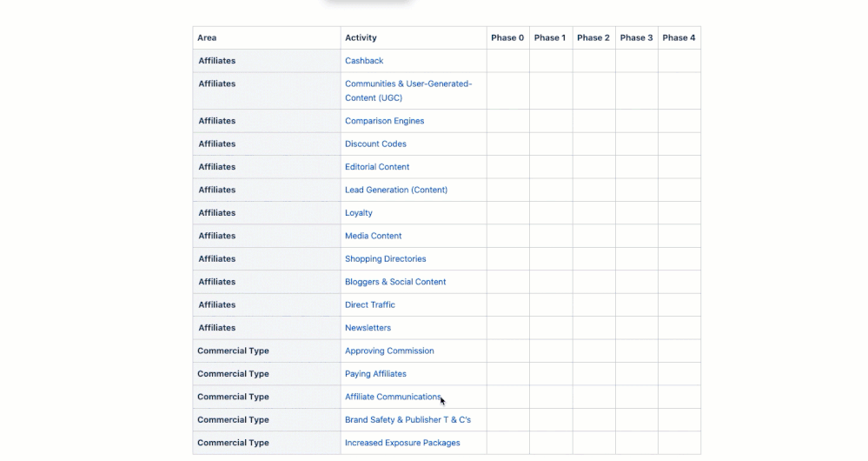868x461 pixels.
Task: Select the Activity column header
Action: [x=414, y=37]
